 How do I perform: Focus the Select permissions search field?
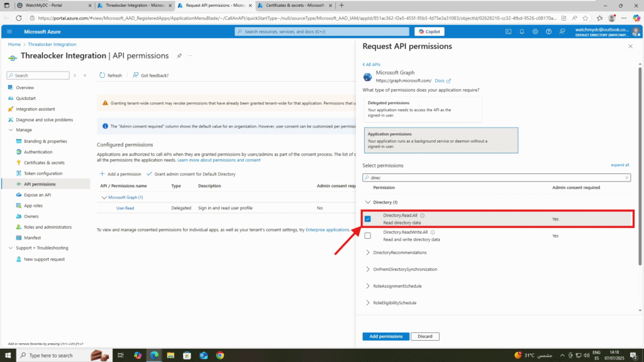coord(497,178)
